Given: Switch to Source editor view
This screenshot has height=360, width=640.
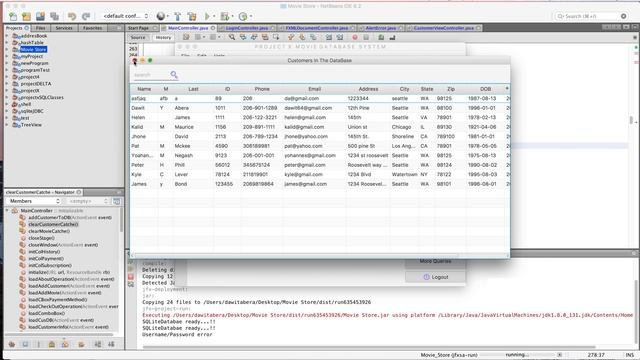Looking at the screenshot, I should pyautogui.click(x=138, y=37).
